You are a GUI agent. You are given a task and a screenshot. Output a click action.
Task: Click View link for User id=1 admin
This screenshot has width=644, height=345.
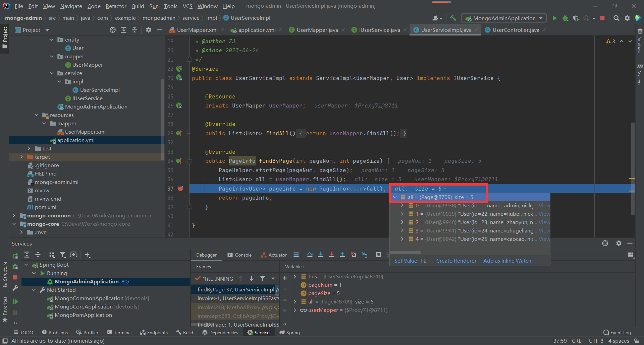point(544,205)
